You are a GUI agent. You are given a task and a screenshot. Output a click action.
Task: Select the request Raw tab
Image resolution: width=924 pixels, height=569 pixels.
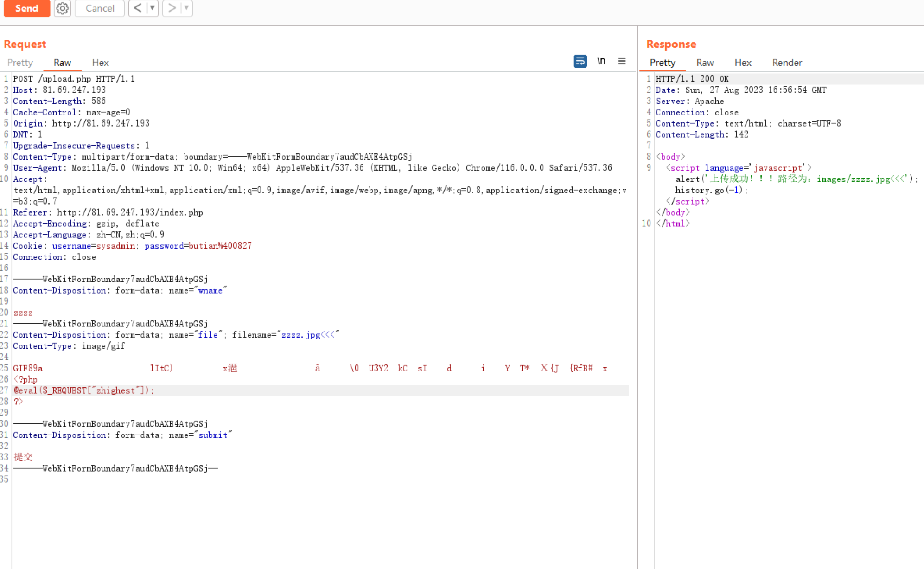pos(62,63)
